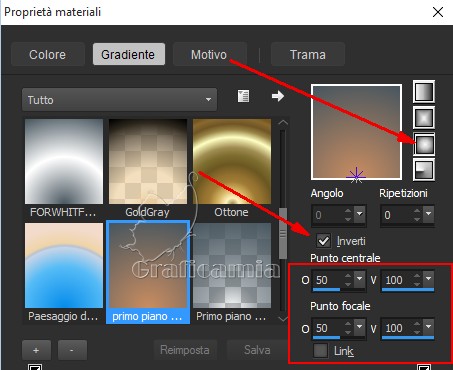Click the Ripetizioni value field
The width and height of the screenshot is (453, 370).
coord(397,215)
